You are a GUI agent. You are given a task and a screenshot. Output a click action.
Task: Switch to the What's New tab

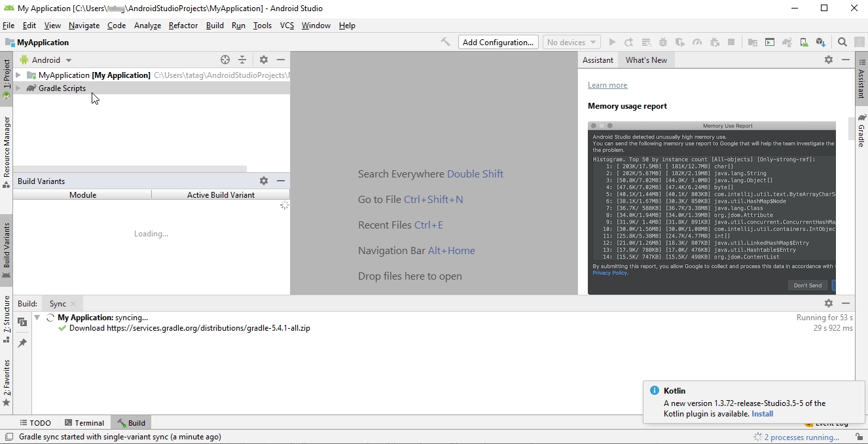646,60
